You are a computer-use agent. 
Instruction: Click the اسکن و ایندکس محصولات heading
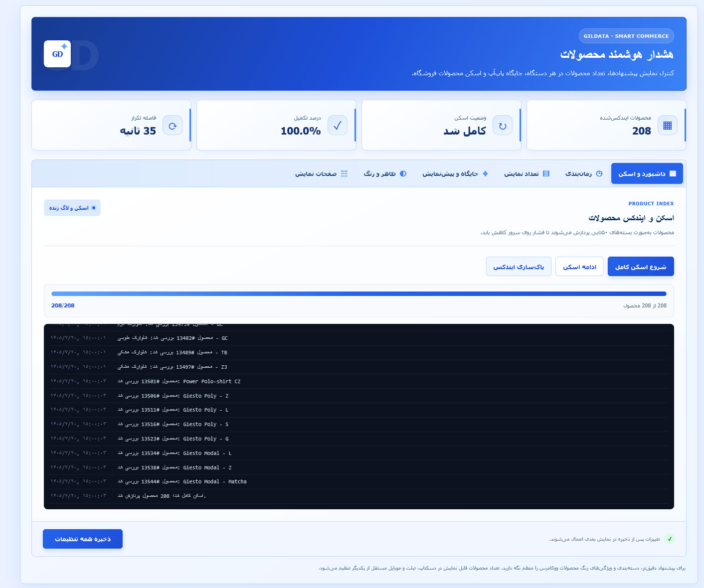(x=631, y=218)
